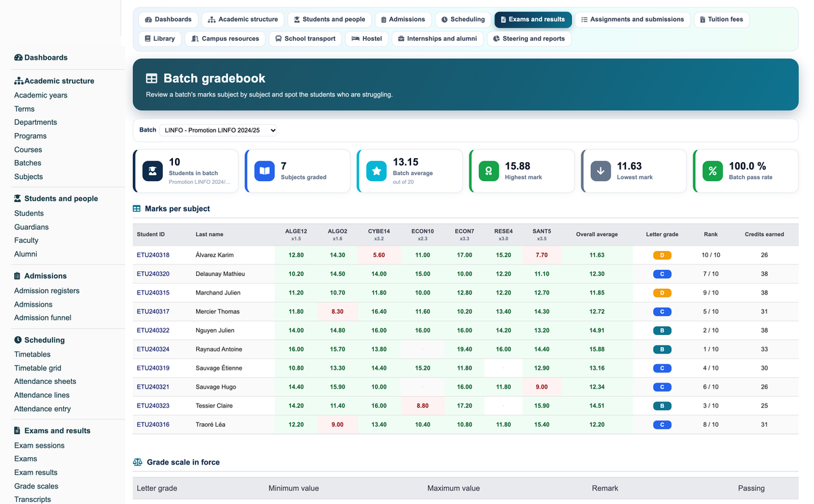
Task: Open student ETU240322 record
Action: click(153, 330)
